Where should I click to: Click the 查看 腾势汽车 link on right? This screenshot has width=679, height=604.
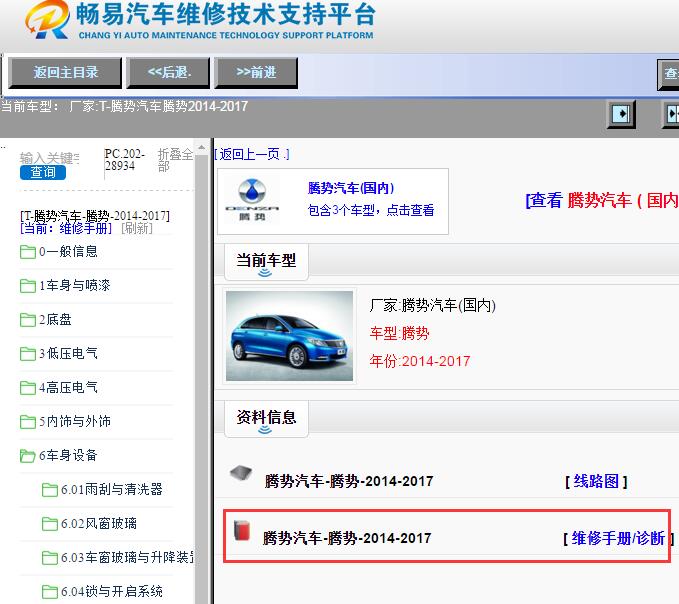pyautogui.click(x=602, y=200)
